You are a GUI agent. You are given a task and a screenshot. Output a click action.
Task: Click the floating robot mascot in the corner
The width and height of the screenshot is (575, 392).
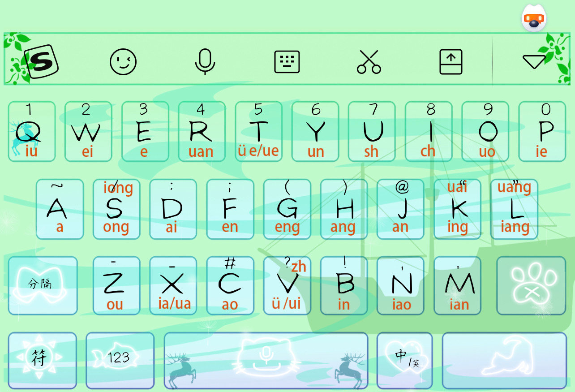(533, 18)
